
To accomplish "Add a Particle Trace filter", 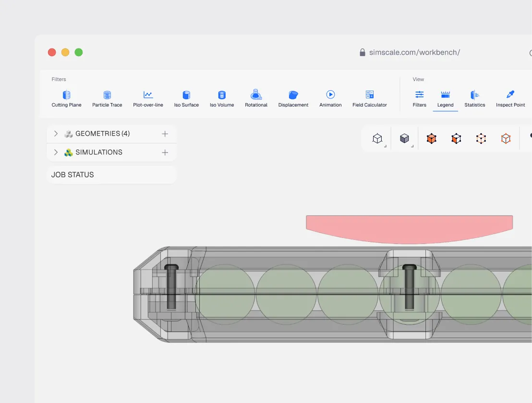I will [107, 99].
